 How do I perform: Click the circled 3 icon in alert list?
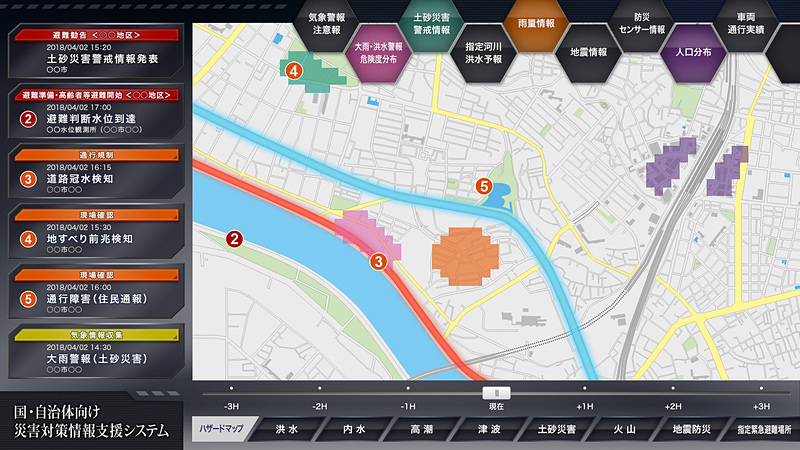28,179
